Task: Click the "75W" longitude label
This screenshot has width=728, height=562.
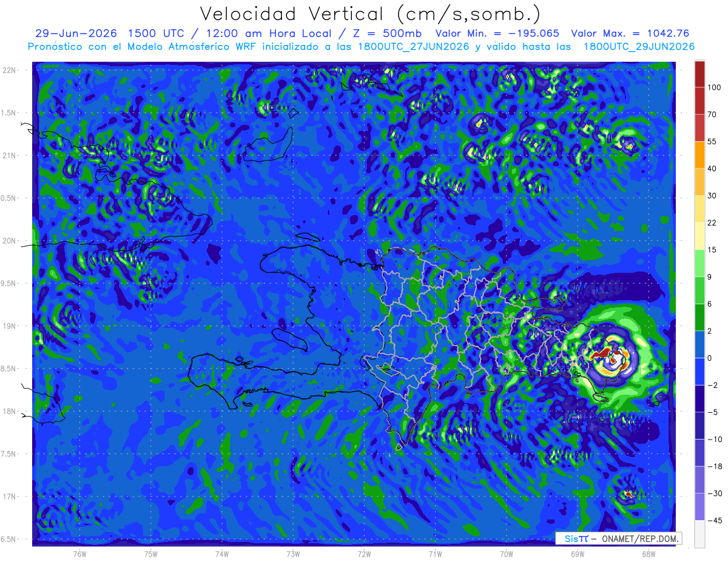Action: pos(150,554)
